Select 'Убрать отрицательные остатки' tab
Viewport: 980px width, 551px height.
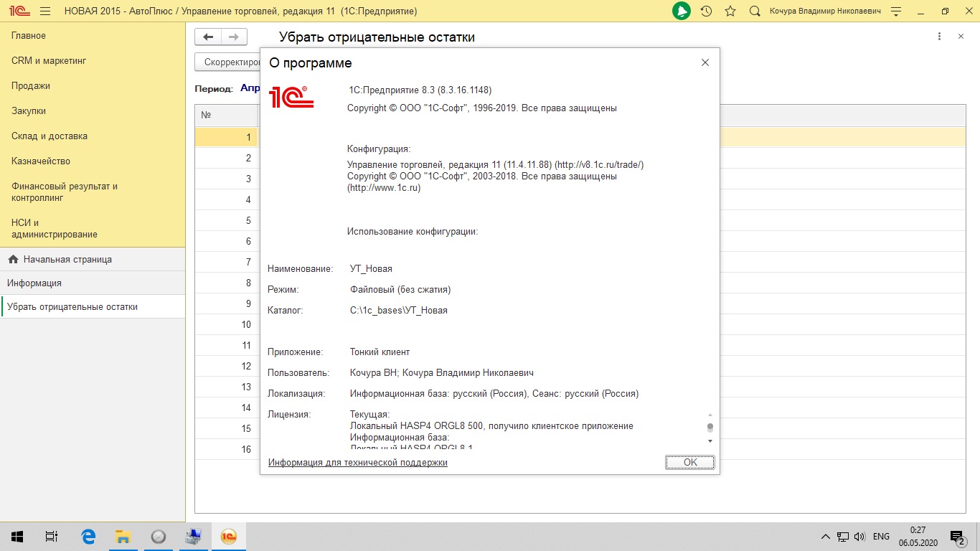point(93,307)
